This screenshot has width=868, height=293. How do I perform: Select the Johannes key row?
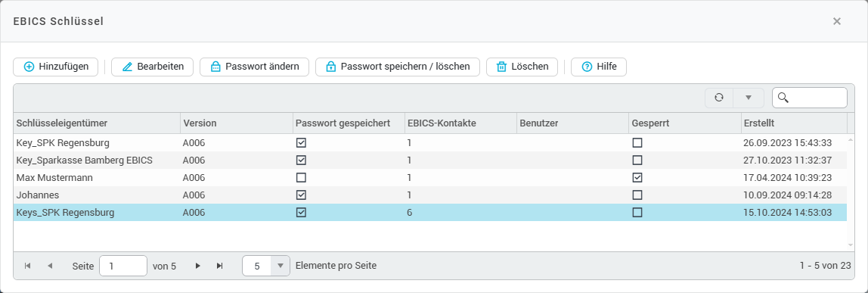[x=429, y=195]
